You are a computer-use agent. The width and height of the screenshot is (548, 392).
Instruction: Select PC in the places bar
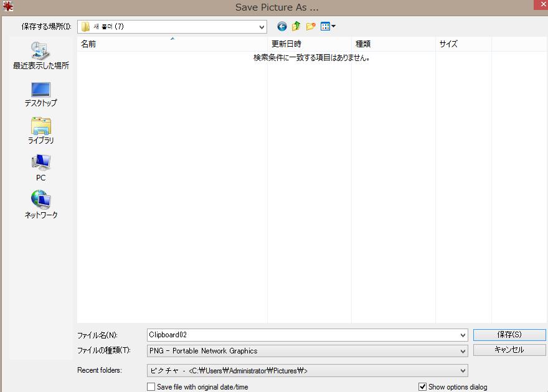(40, 169)
